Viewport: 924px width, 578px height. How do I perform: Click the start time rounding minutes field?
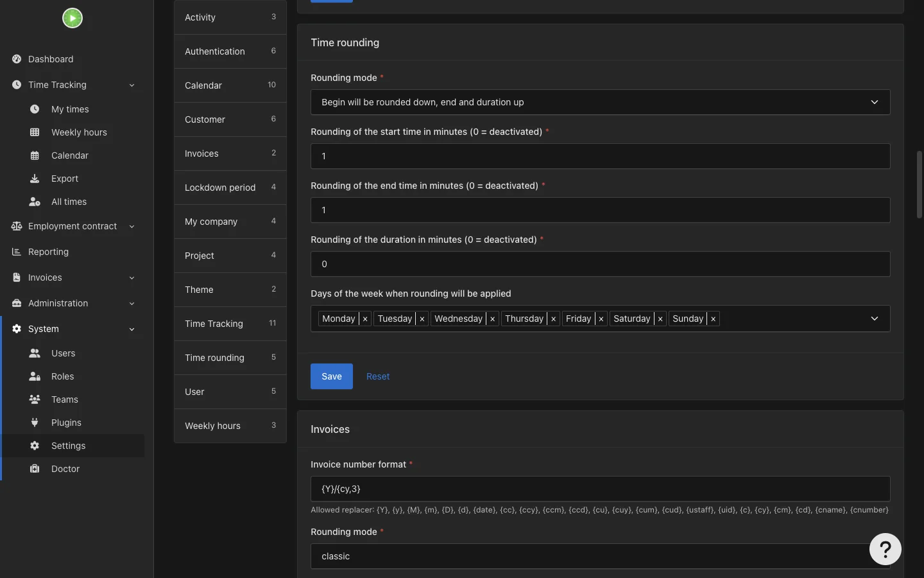pos(600,156)
